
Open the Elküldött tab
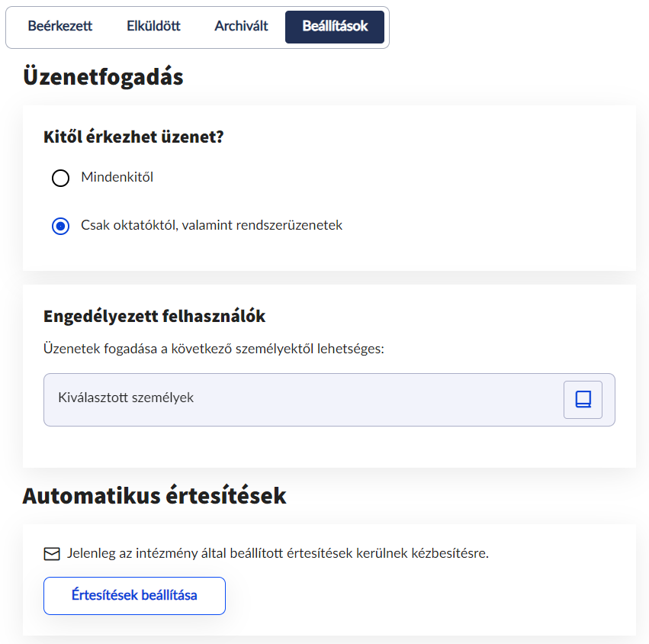point(153,26)
